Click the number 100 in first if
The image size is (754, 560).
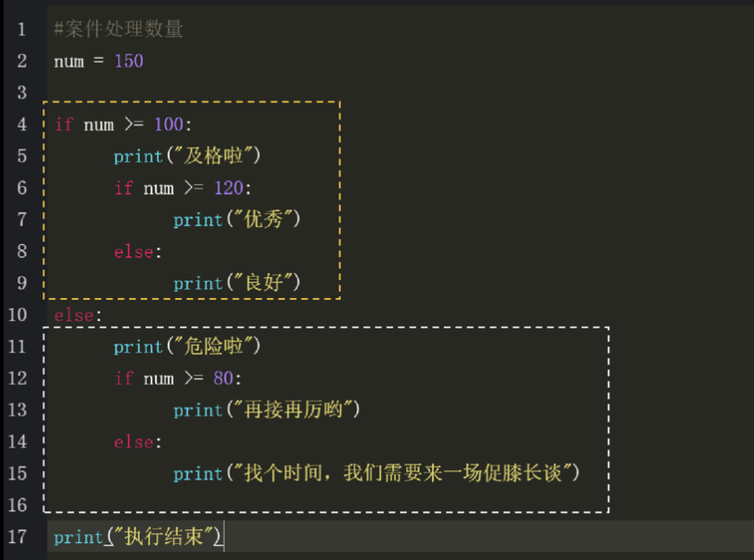[x=168, y=125]
